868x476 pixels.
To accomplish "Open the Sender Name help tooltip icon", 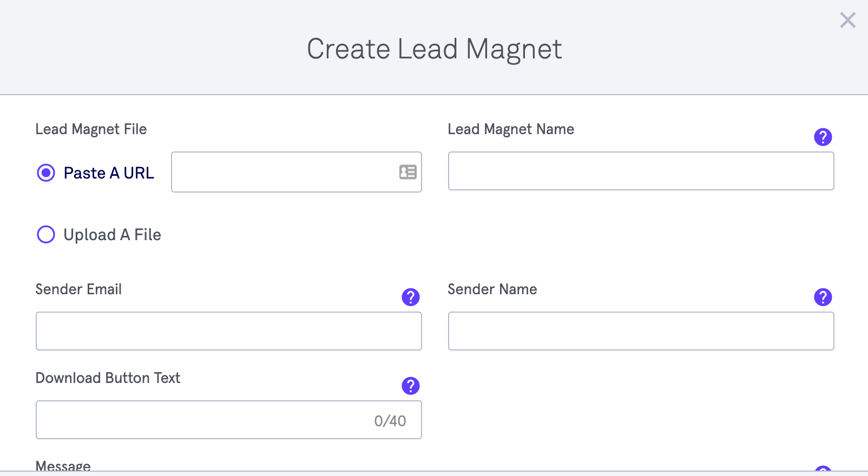I will pos(823,297).
